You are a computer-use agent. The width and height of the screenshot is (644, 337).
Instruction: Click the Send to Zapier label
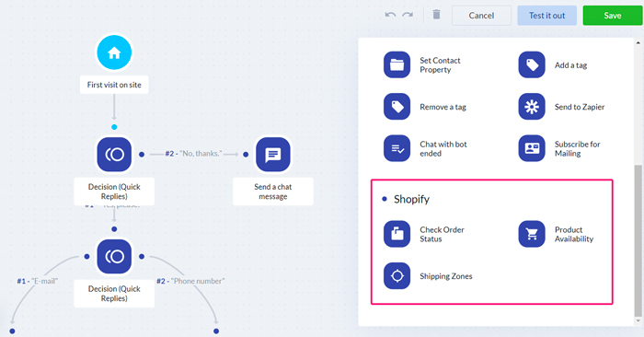580,107
